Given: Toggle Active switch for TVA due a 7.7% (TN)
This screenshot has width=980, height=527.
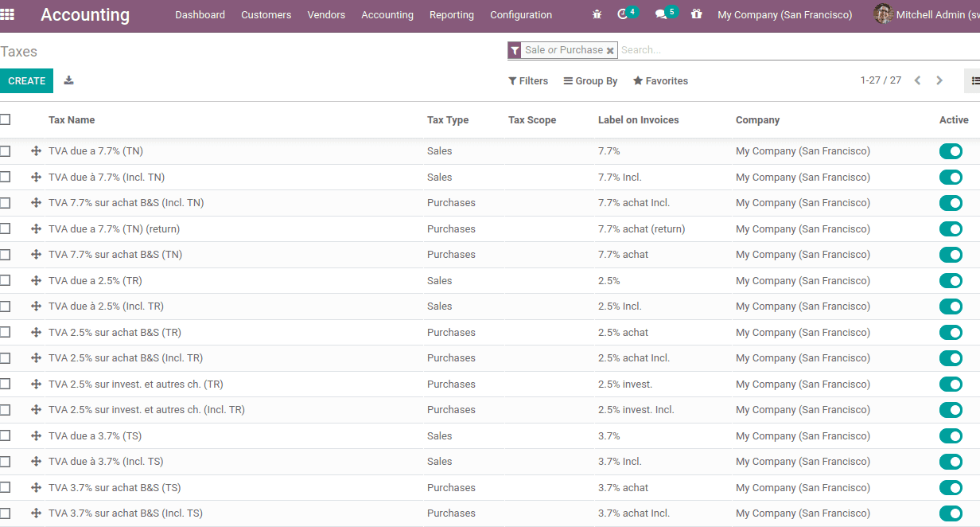Looking at the screenshot, I should point(951,151).
